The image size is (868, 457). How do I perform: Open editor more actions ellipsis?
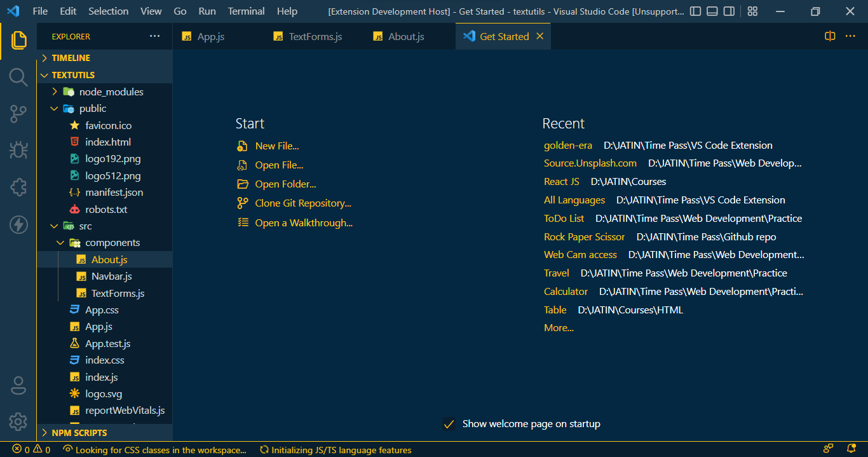850,36
